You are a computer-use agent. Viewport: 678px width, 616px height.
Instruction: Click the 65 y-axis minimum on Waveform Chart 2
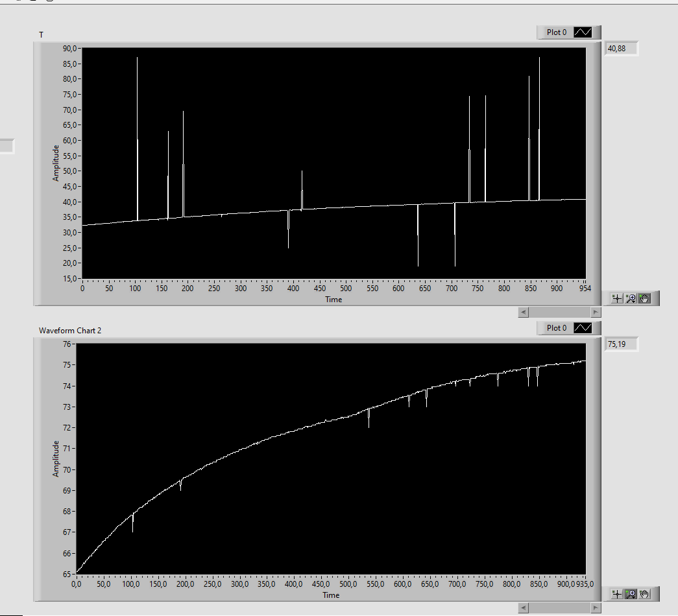coord(67,574)
